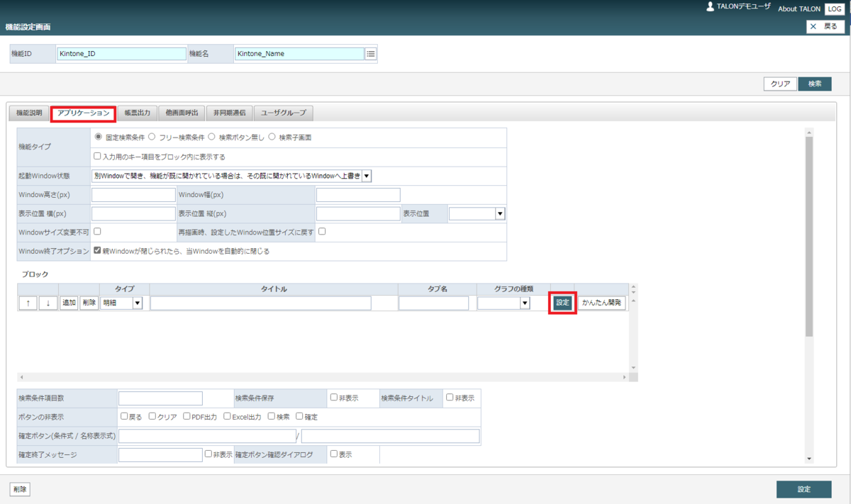Enable 入力用のキー項目をブロック内に表示する checkbox
This screenshot has width=851, height=504.
(98, 156)
